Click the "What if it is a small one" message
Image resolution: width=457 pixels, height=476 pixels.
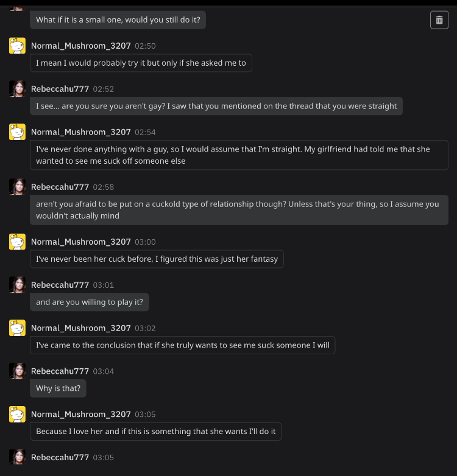pos(118,20)
